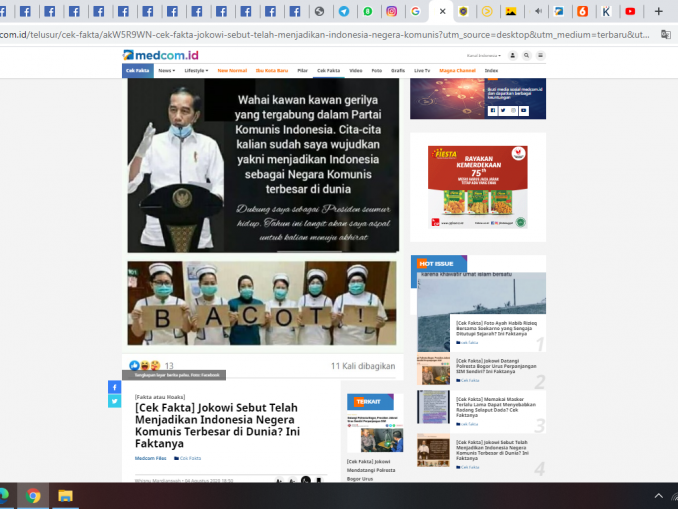Click thumbnail of Terkait related article
This screenshot has width=678, height=509.
375,434
